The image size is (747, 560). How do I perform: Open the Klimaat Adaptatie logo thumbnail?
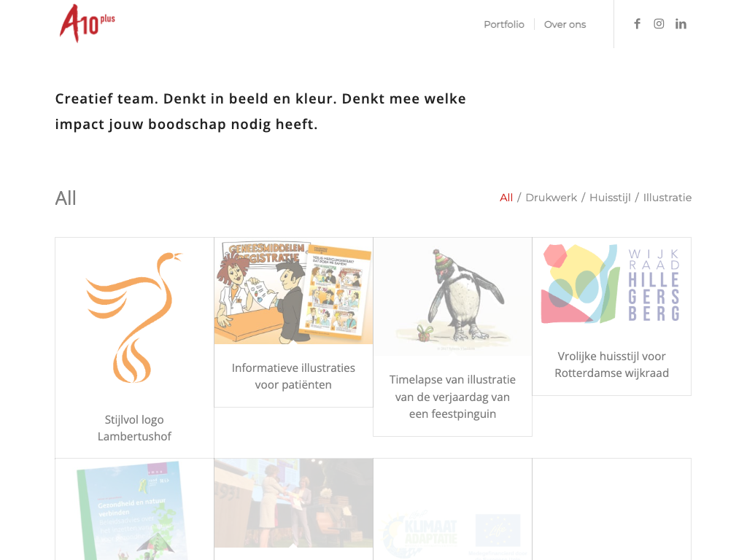coord(452,510)
